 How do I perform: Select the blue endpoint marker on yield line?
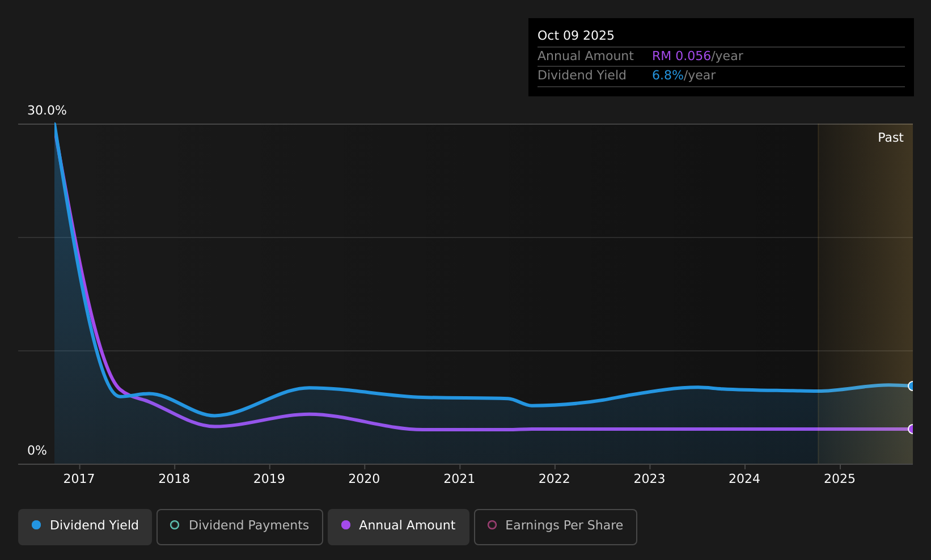click(912, 386)
